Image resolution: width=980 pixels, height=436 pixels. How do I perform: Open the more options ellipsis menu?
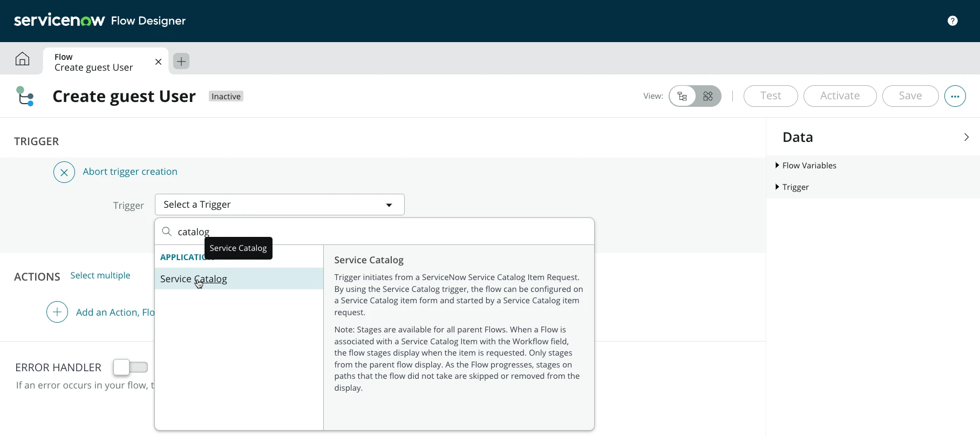pyautogui.click(x=955, y=96)
